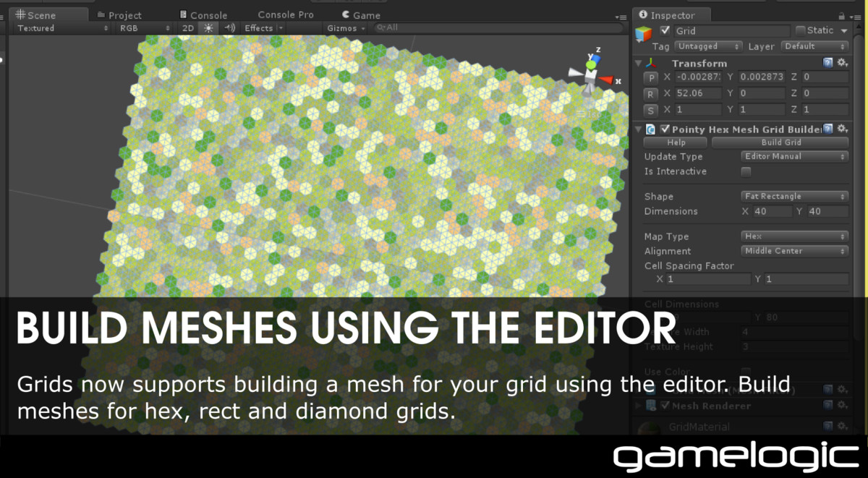
Task: Toggle scene lighting sun icon
Action: (208, 28)
